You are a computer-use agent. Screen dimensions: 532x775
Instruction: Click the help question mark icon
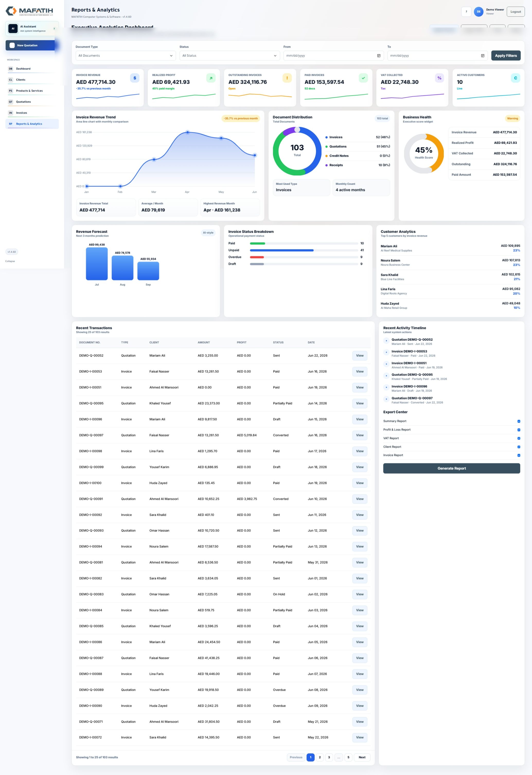(466, 12)
